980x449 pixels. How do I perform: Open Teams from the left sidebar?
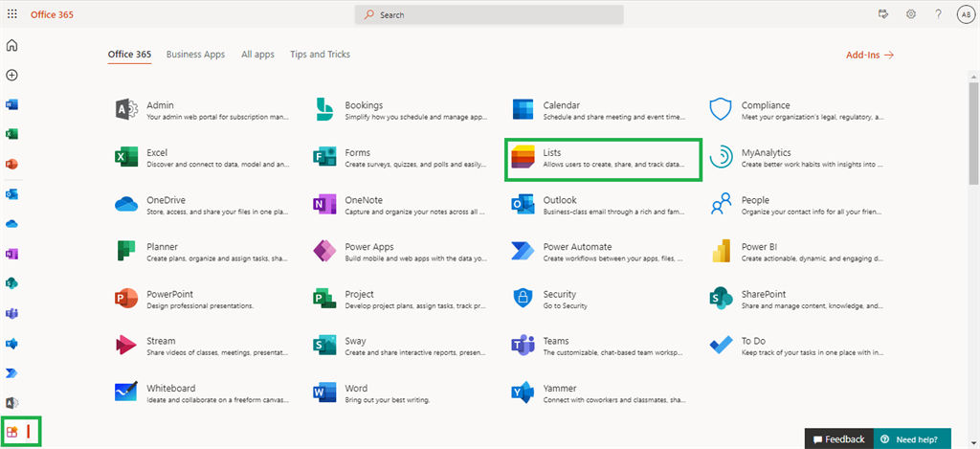11,313
